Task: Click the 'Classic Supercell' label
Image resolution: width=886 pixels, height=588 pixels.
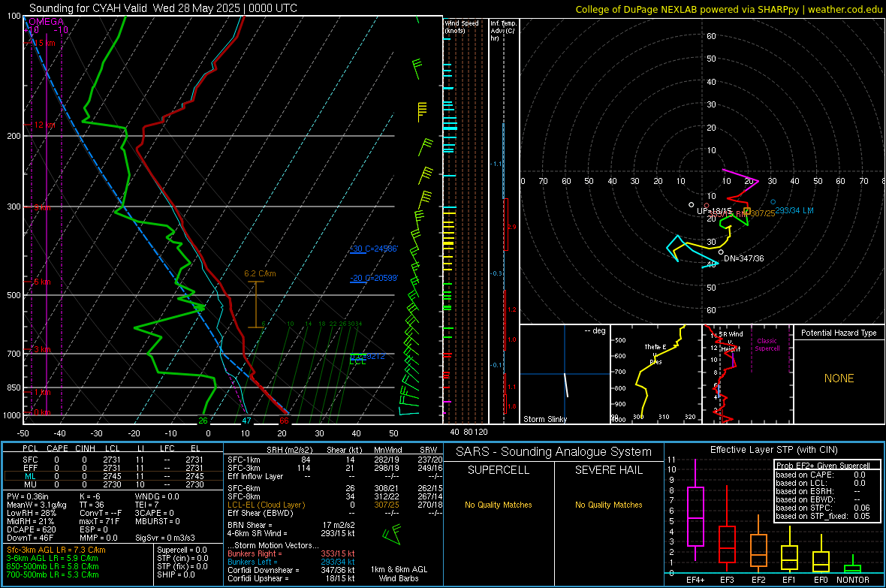Action: coord(767,345)
